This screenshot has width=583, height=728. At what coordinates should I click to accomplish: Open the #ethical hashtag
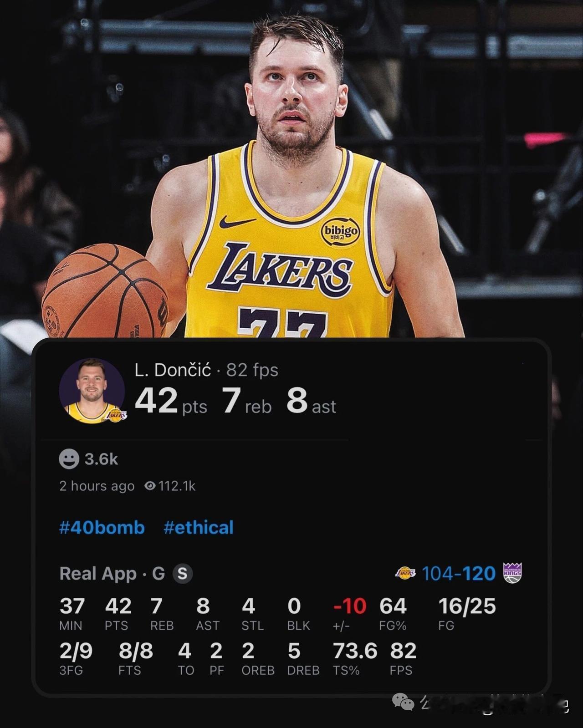click(x=198, y=528)
